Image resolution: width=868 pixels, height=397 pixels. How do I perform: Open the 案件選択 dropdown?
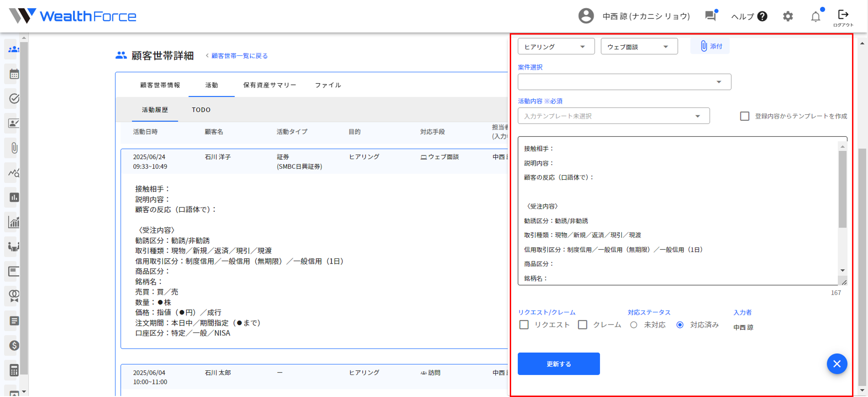(624, 82)
